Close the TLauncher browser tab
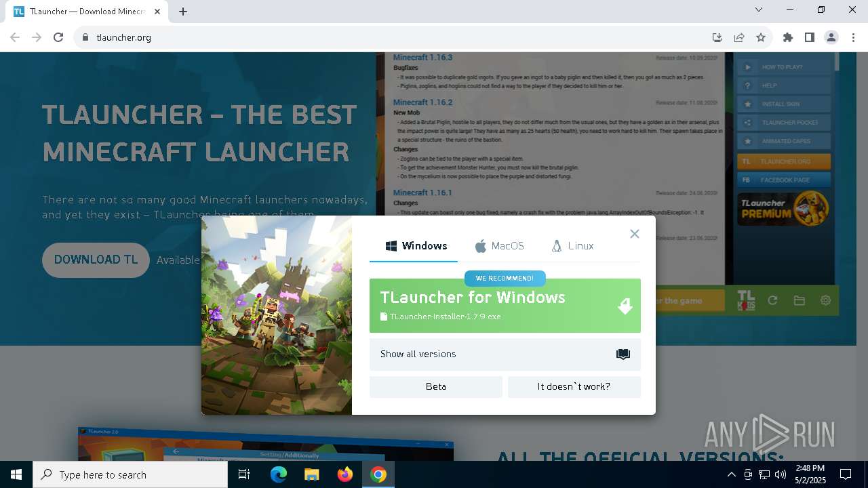The width and height of the screenshot is (868, 488). (x=157, y=12)
